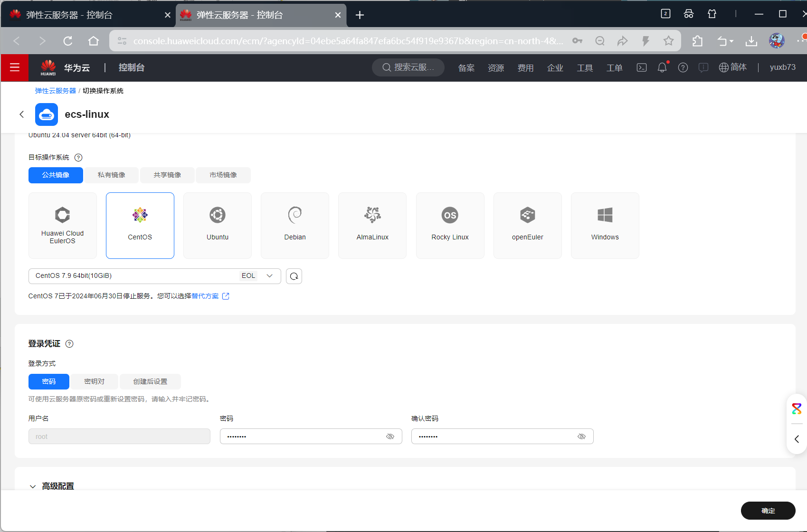Toggle password visibility in 密码 field
Viewport: 807px width, 532px height.
[390, 437]
